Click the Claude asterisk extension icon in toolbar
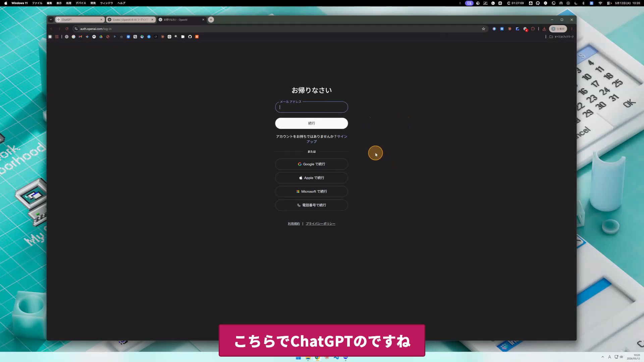This screenshot has width=644, height=362. pyautogui.click(x=509, y=29)
